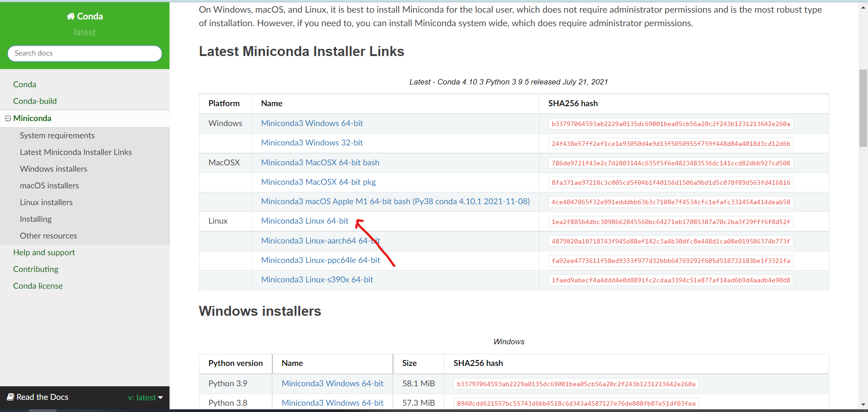Click the MacOSX platform cell
This screenshot has height=412, width=868.
(224, 163)
